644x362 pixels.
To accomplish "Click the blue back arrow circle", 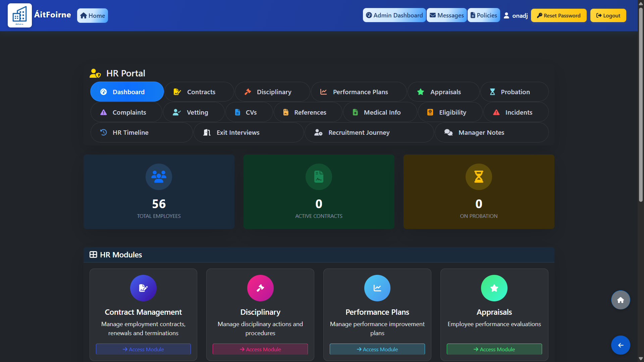I will coord(621,345).
